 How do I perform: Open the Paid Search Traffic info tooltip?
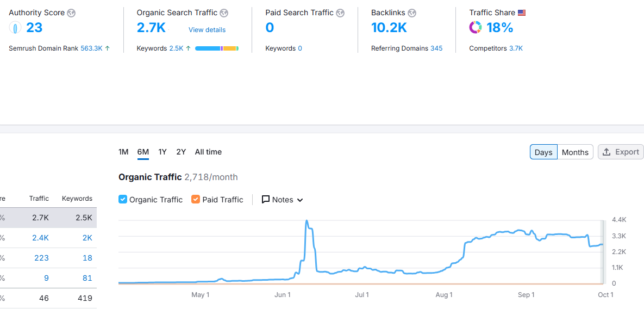pyautogui.click(x=341, y=13)
